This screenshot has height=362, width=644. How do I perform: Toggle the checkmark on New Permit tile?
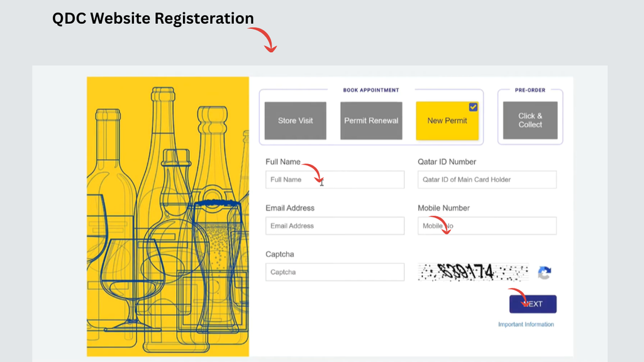(473, 107)
